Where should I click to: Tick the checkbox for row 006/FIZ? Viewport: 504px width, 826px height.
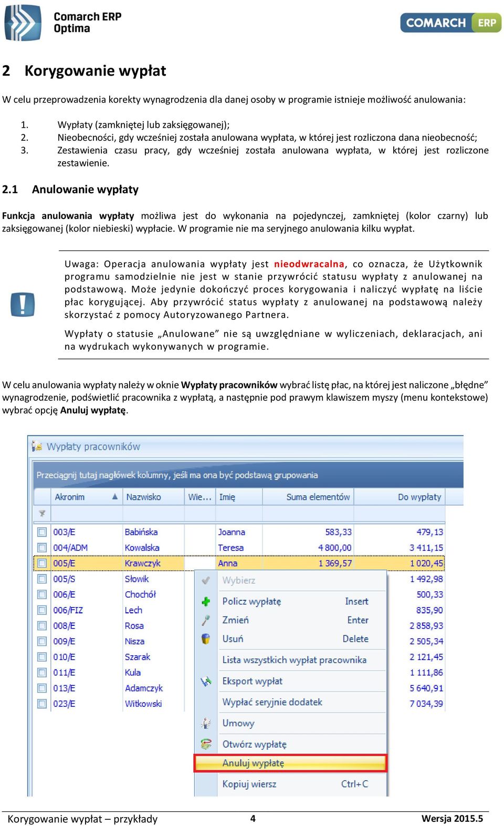pos(42,610)
